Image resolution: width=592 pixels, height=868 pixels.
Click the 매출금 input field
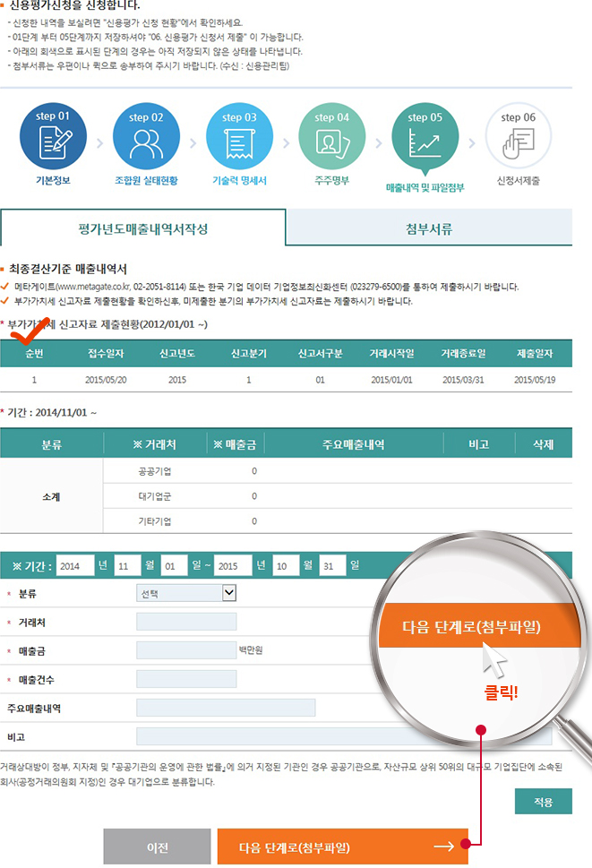(186, 650)
